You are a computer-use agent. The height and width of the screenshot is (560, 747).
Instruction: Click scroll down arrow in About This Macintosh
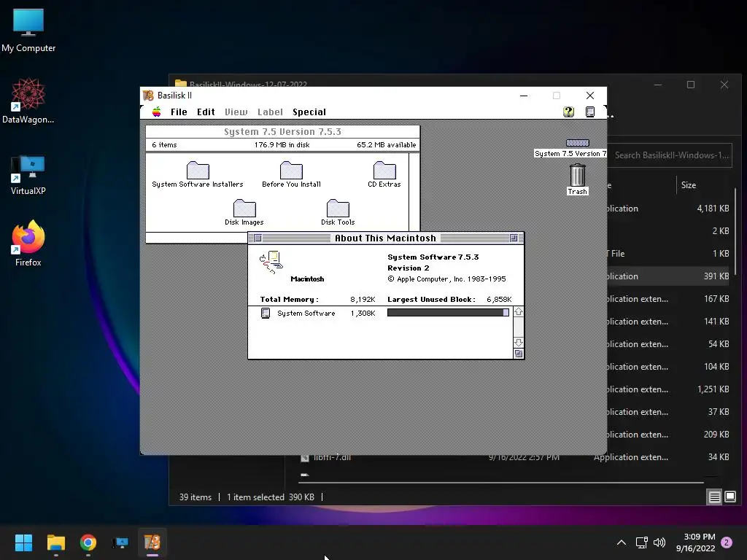[519, 343]
